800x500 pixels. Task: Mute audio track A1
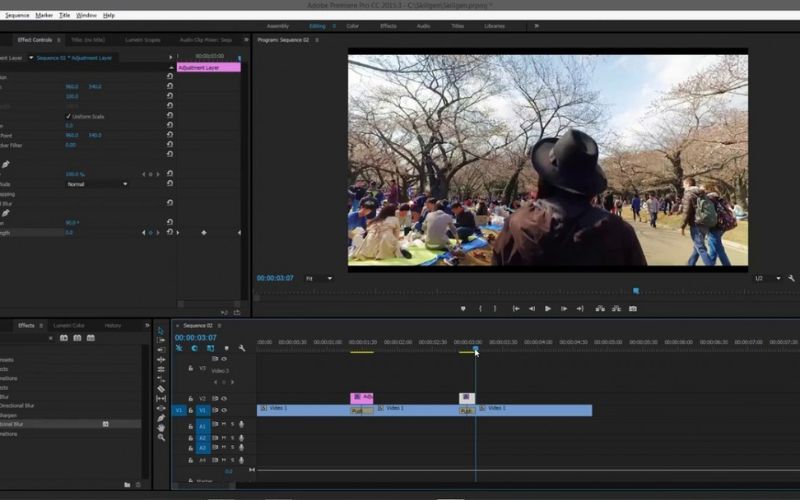pos(223,424)
